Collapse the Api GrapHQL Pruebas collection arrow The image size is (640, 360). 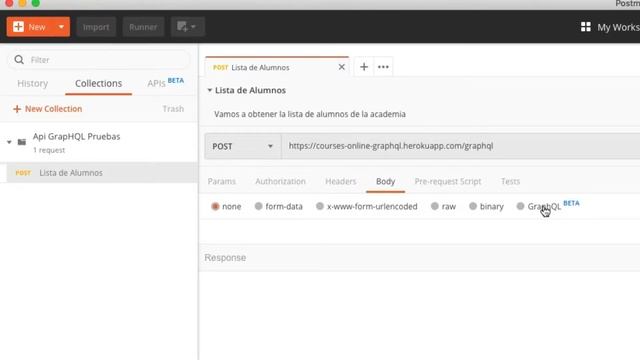point(9,142)
